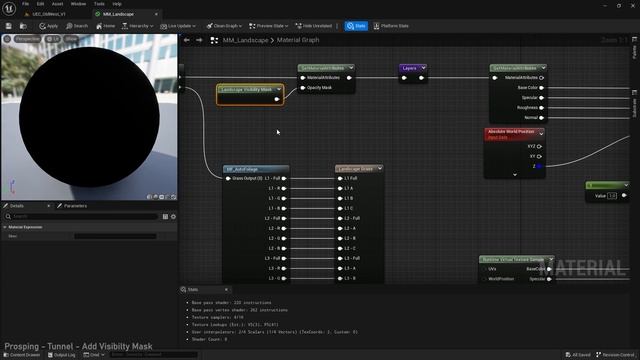The image size is (640, 360).
Task: Click the Value input field on constant node
Action: pyautogui.click(x=612, y=196)
